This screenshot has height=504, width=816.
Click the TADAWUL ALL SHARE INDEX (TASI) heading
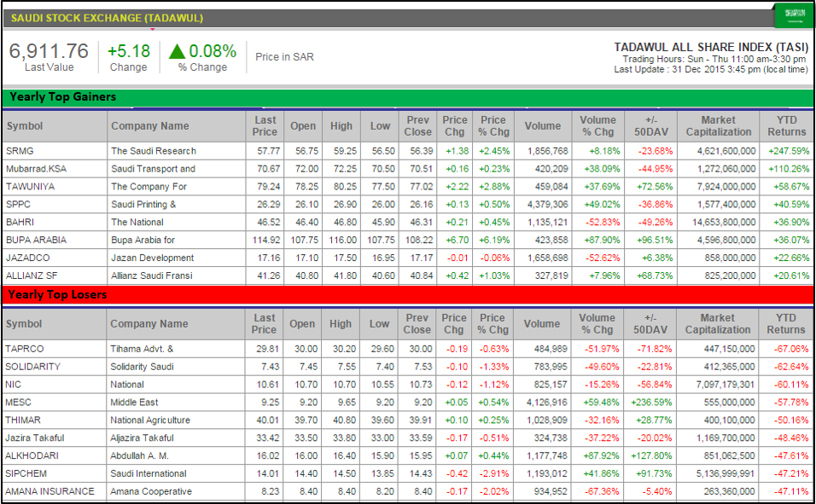coord(711,48)
